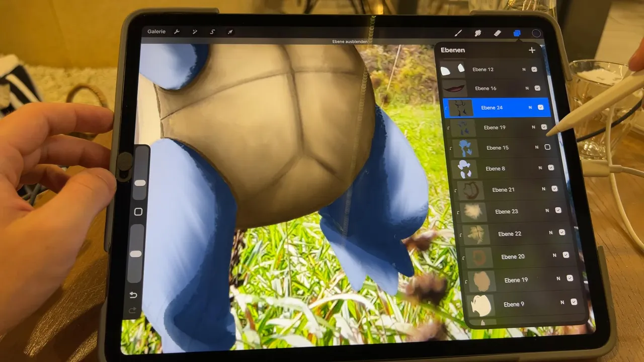
Task: Expand blend mode N on Ebene 8
Action: 540,168
